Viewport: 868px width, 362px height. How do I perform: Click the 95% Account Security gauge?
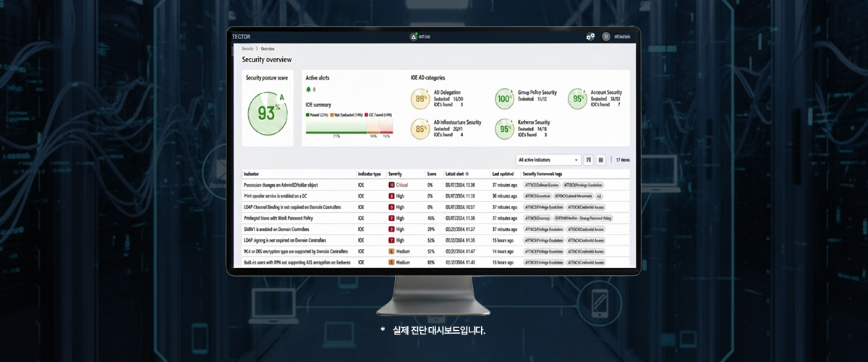578,98
